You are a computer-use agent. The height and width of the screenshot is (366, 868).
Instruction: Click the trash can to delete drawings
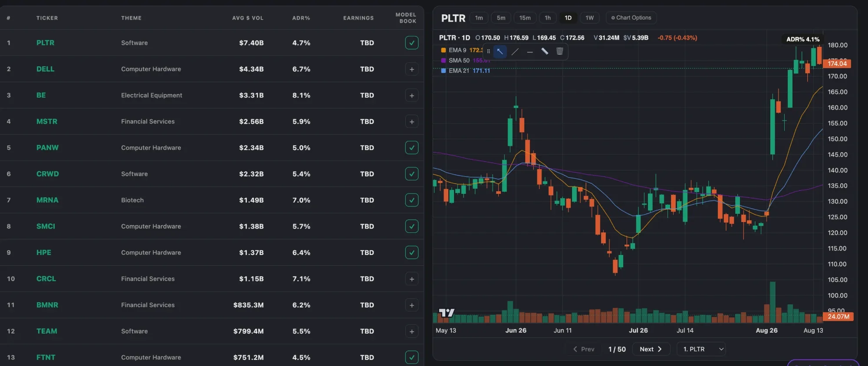coord(560,52)
